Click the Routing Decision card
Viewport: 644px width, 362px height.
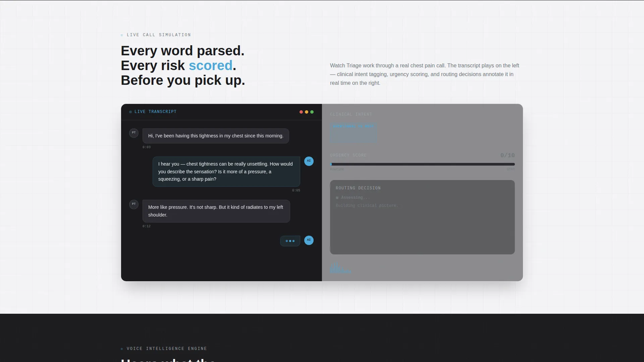tap(422, 217)
